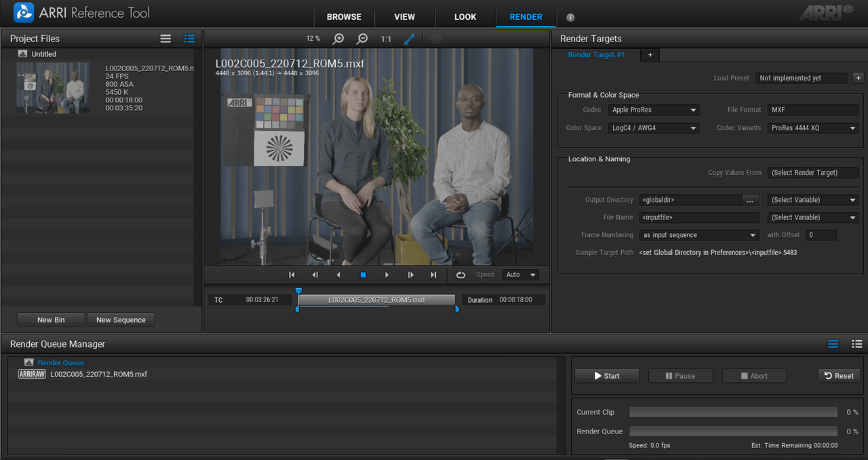
Task: Open the dimmed viewer settings gear
Action: tap(436, 39)
